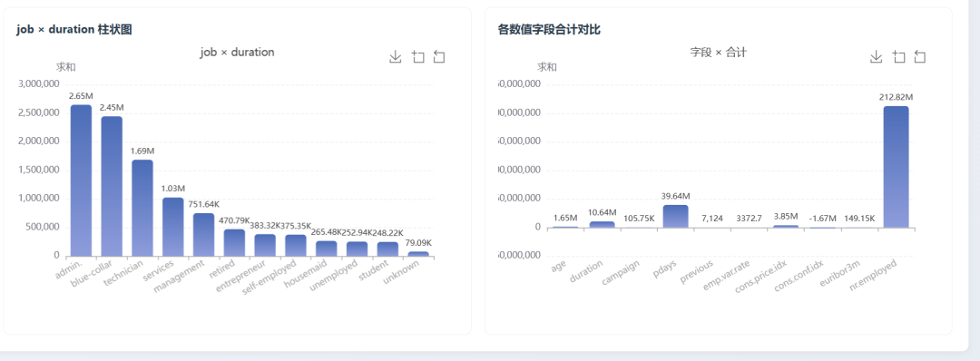Click the services bar
Image resolution: width=980 pixels, height=361 pixels.
click(173, 227)
